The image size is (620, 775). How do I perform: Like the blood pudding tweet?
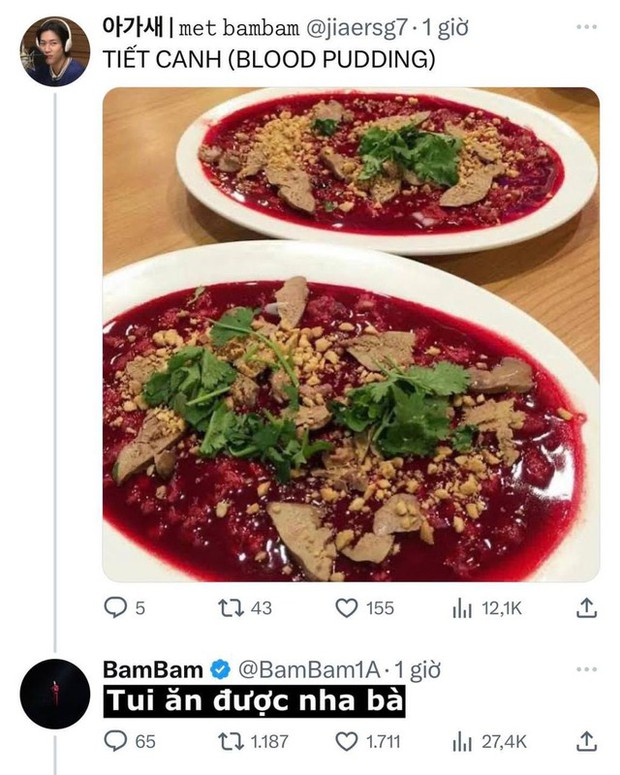pos(346,607)
